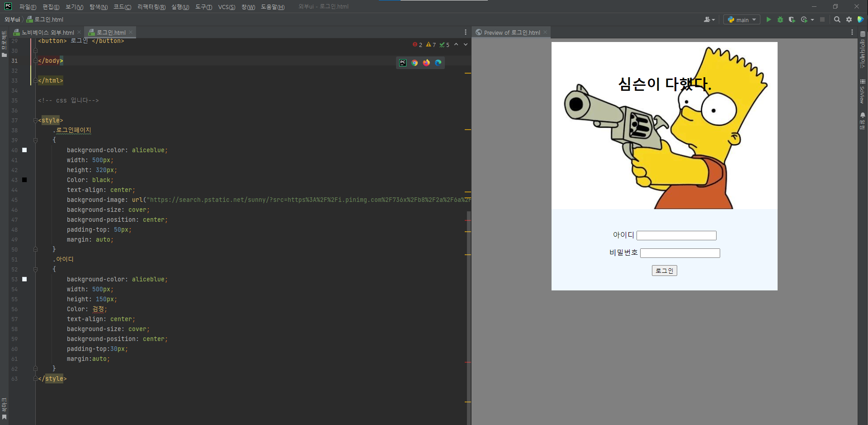Open the 도움말(H) menu
This screenshot has width=868, height=425.
pyautogui.click(x=273, y=7)
